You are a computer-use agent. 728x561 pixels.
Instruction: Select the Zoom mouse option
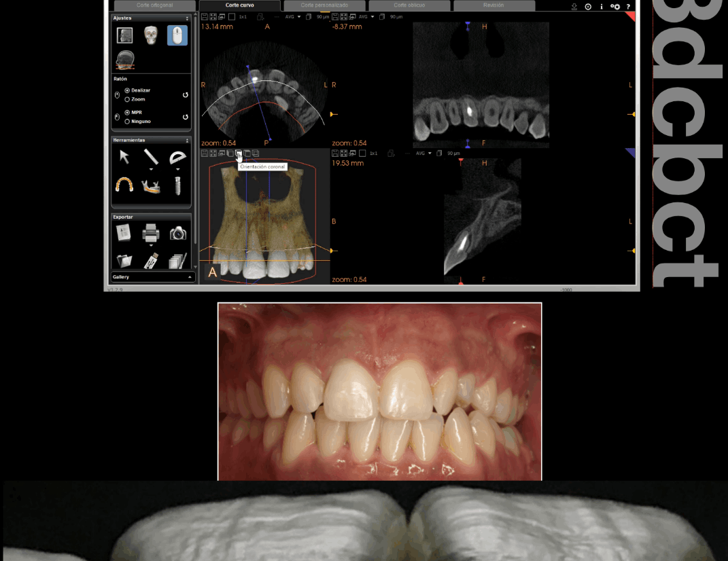pos(127,99)
